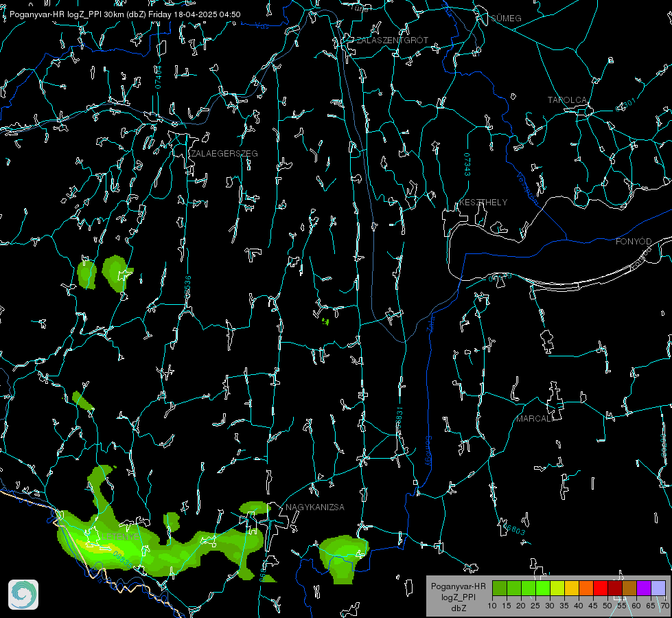Screen dimensions: 672x618
Task: Click the TAPOLCA town label
Action: click(x=567, y=100)
